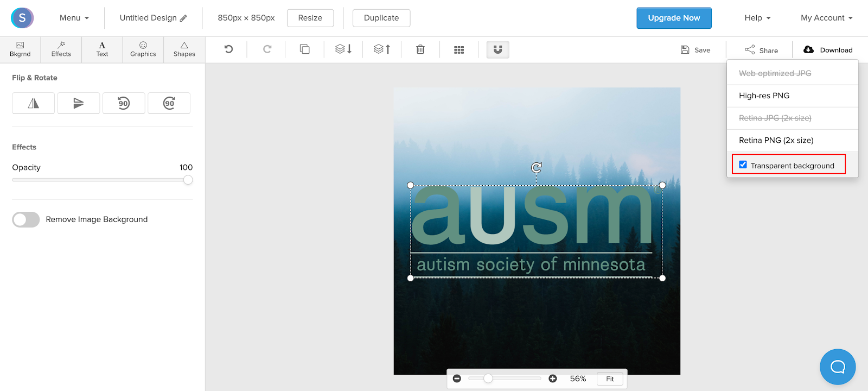Select the Text tool
The width and height of the screenshot is (868, 391).
tap(102, 49)
